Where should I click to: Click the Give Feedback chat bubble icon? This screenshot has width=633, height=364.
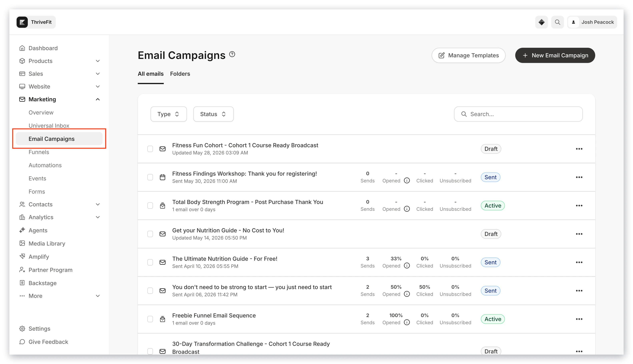(x=22, y=341)
